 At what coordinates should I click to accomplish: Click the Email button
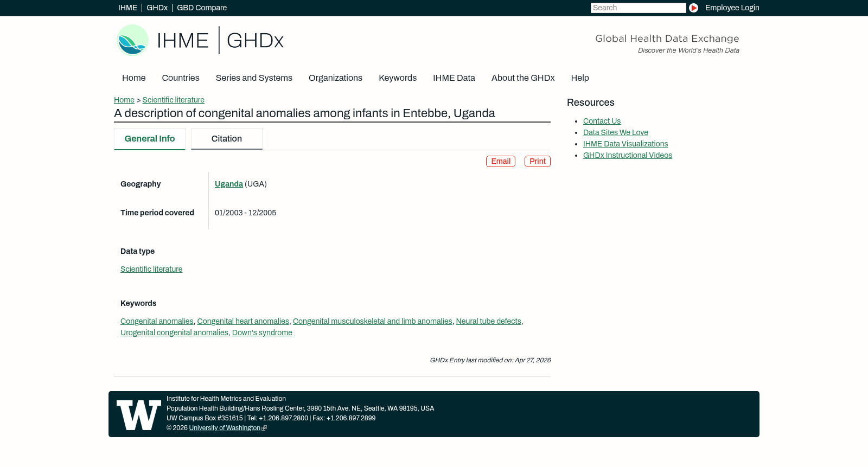(501, 161)
